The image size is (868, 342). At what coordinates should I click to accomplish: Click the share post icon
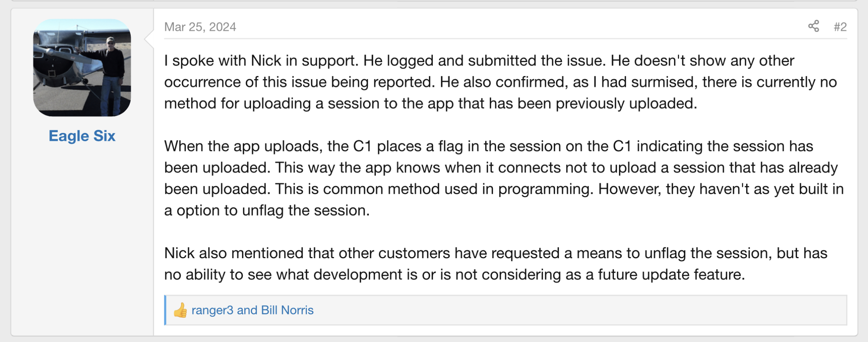[x=813, y=27]
